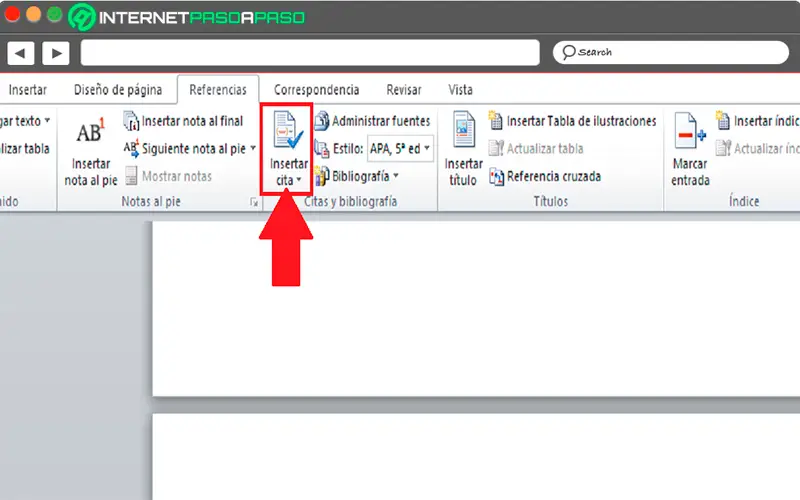
Task: Click the browser back arrow button
Action: (x=21, y=53)
